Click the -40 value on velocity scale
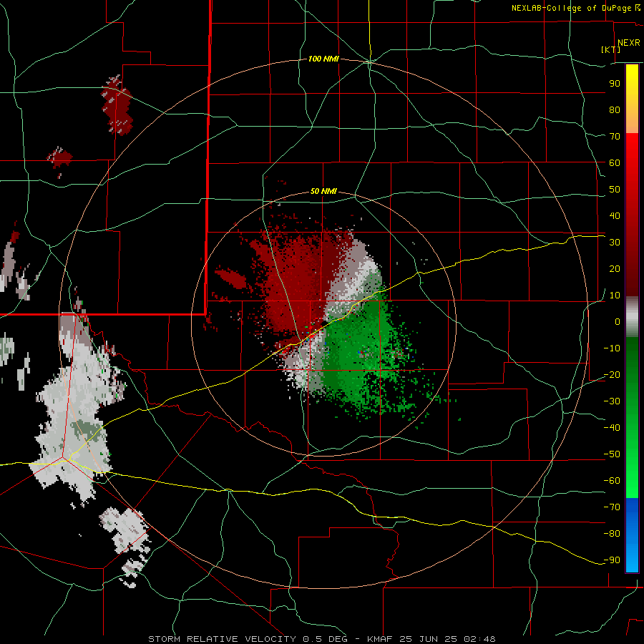The image size is (644, 644). (x=612, y=428)
